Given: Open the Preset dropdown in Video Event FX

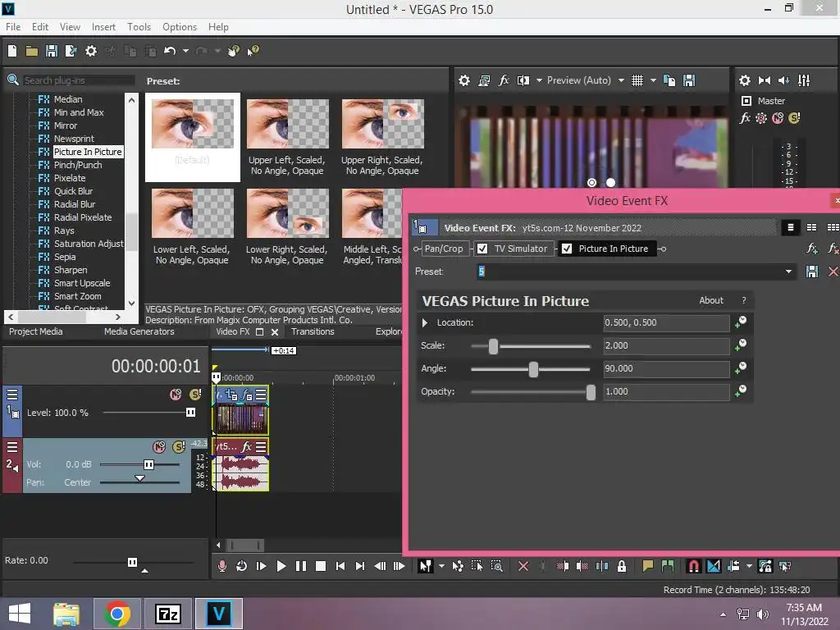Looking at the screenshot, I should 788,272.
